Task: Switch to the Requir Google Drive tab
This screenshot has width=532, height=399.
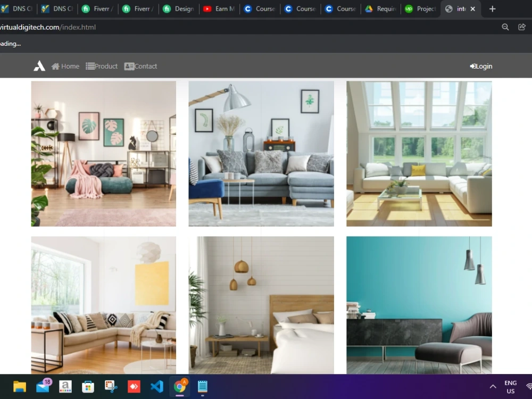Action: tap(381, 9)
